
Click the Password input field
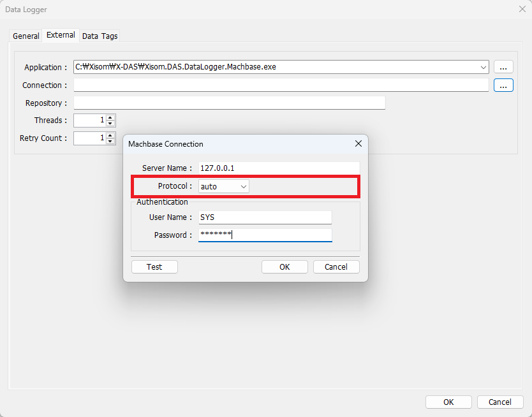pos(265,235)
